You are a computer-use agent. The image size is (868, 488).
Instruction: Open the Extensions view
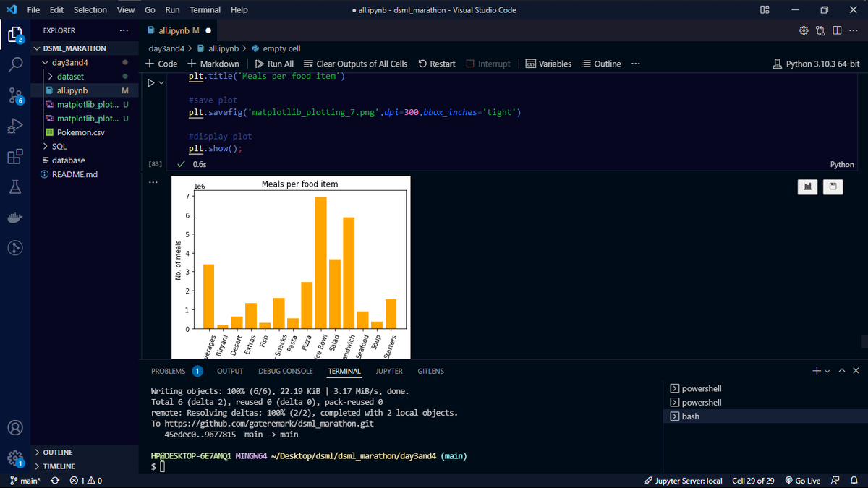tap(15, 157)
